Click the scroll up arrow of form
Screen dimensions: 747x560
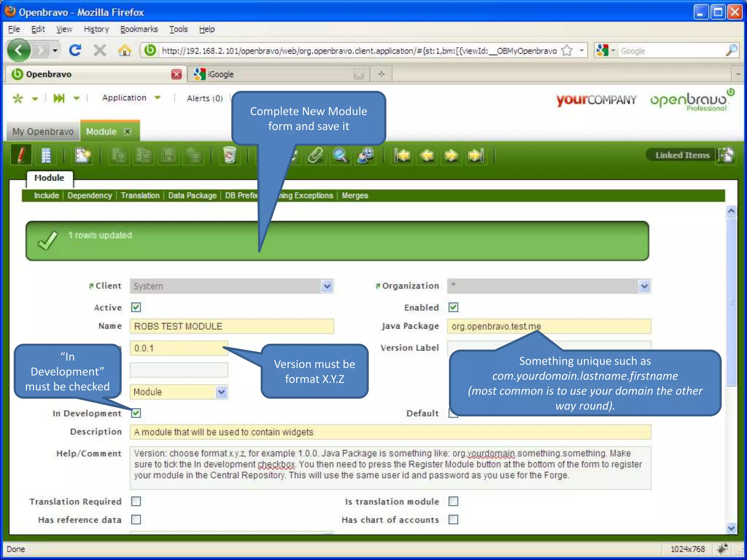point(731,211)
